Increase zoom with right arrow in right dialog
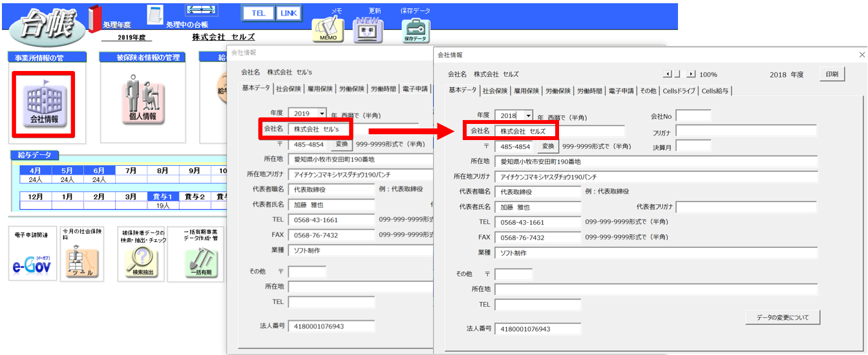Screen dimensions: 868x355 (690, 74)
